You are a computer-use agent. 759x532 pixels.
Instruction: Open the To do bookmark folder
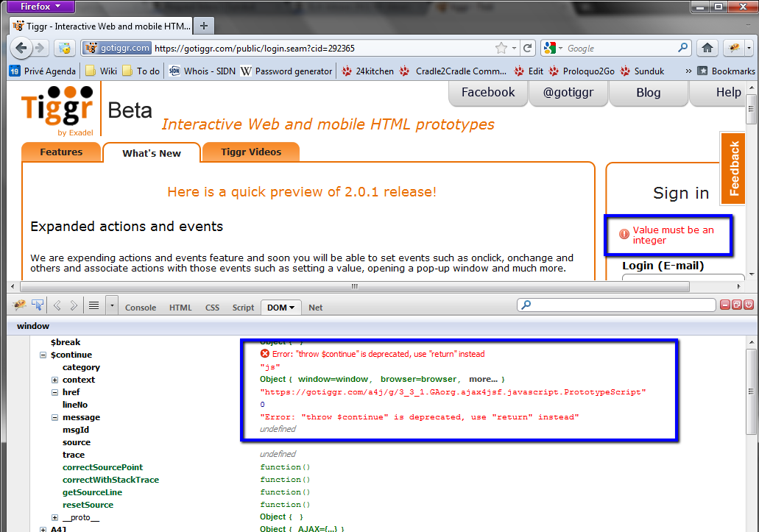pos(141,71)
